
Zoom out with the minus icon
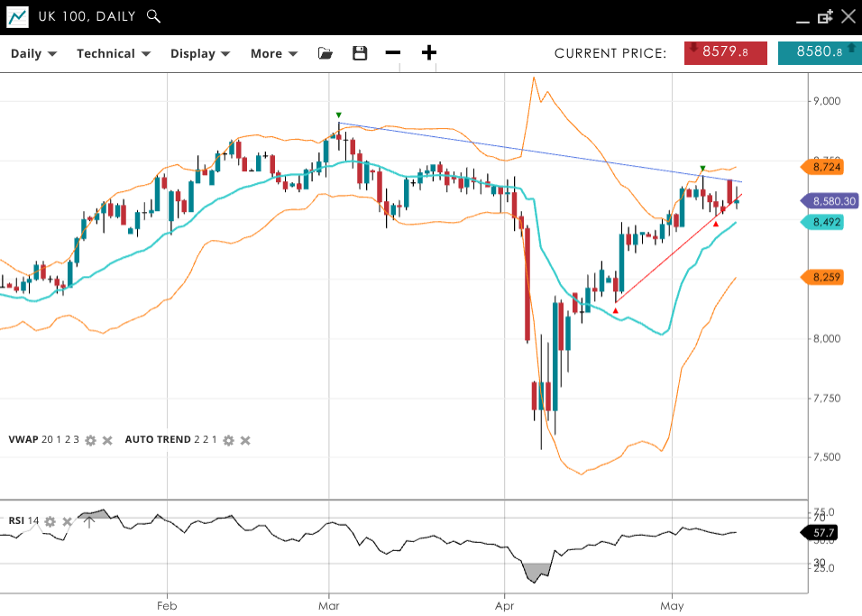pos(393,53)
